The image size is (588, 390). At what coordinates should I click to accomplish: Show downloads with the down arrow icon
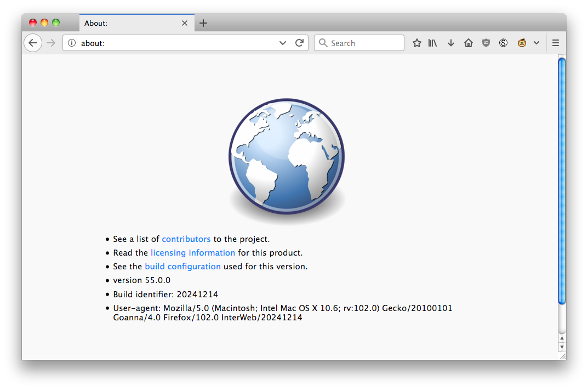coord(451,43)
